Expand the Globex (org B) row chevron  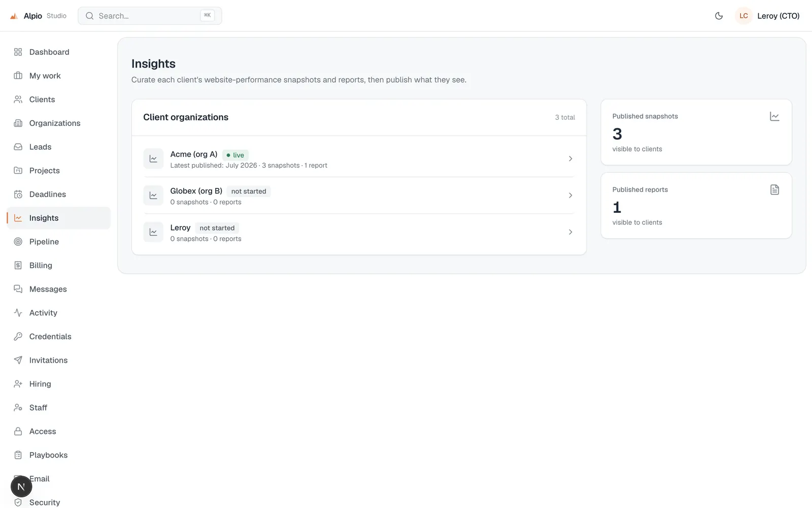pos(570,196)
